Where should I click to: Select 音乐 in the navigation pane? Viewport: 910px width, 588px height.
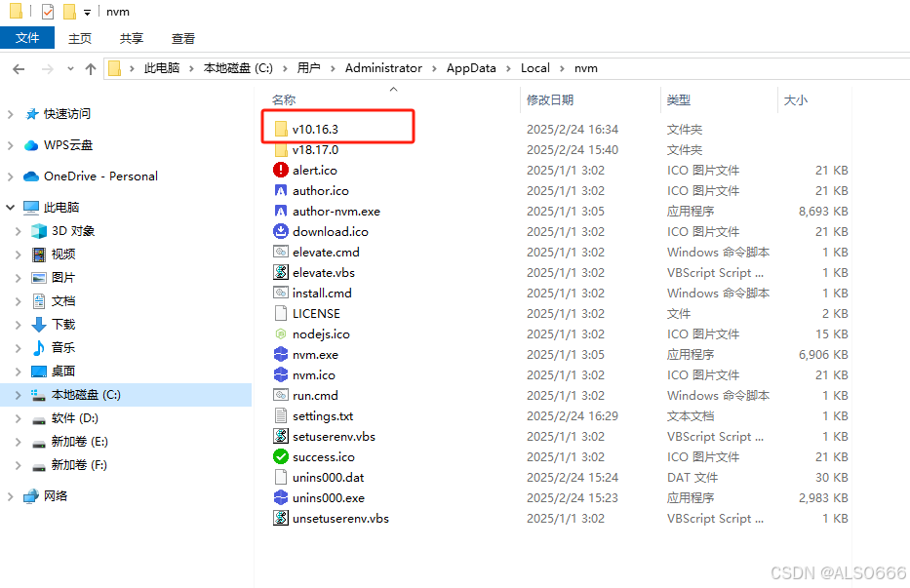pos(63,348)
